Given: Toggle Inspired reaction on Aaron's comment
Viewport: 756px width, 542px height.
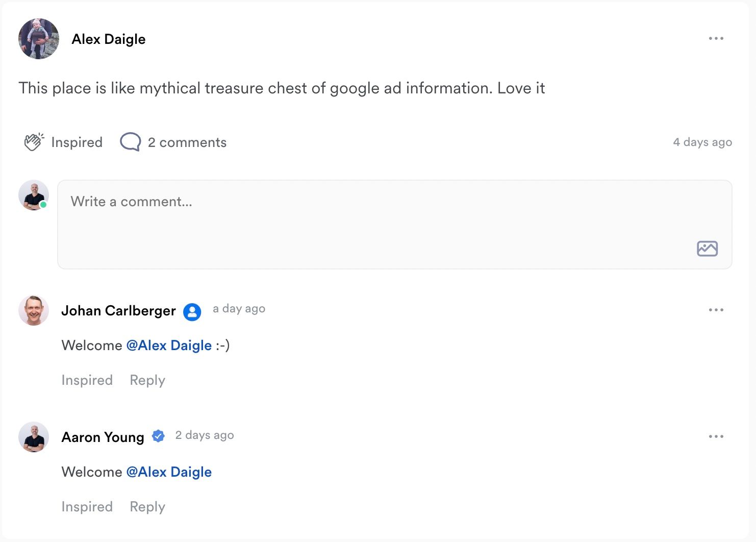Looking at the screenshot, I should (x=87, y=507).
